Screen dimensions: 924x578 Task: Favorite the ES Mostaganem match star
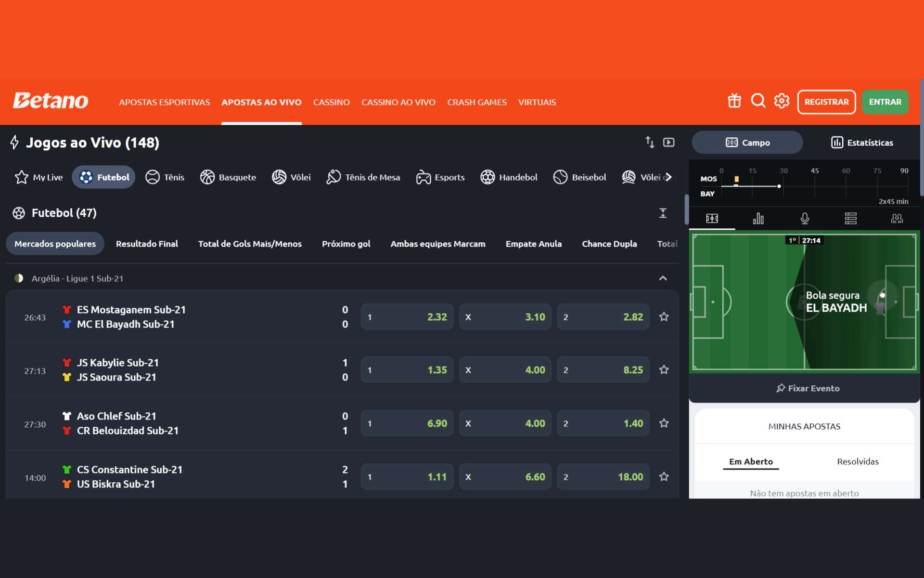[x=664, y=317]
